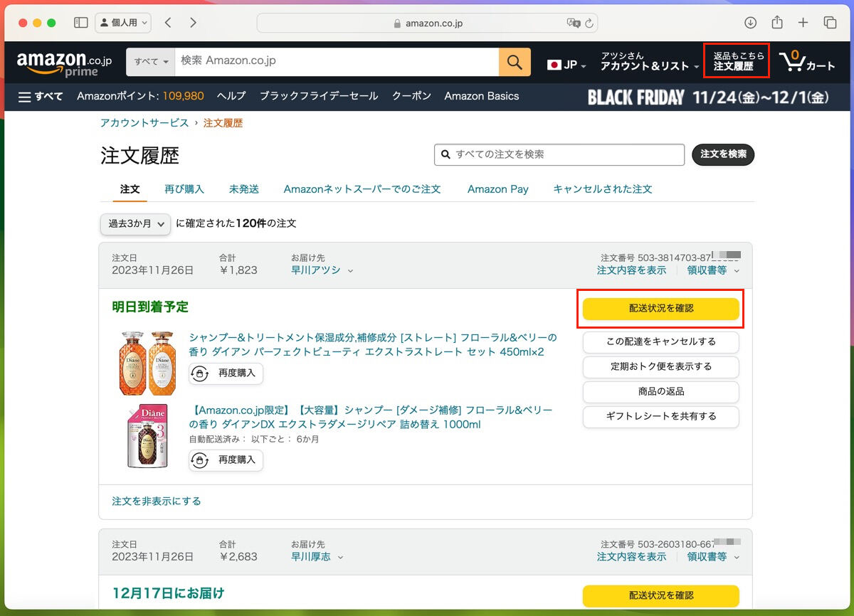Click 再度購入 for the Diane 1000ml refill

(x=226, y=460)
